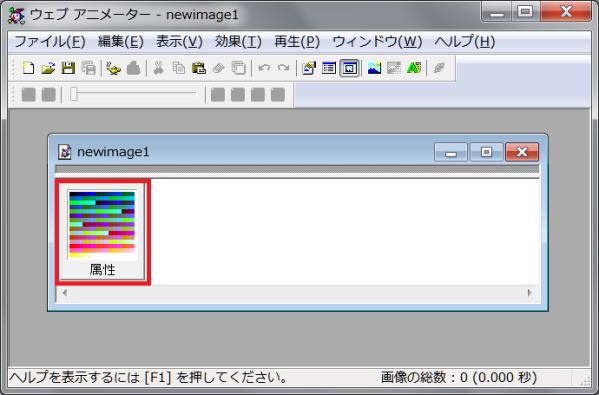
Task: Click the open folder toolbar icon
Action: click(x=48, y=68)
